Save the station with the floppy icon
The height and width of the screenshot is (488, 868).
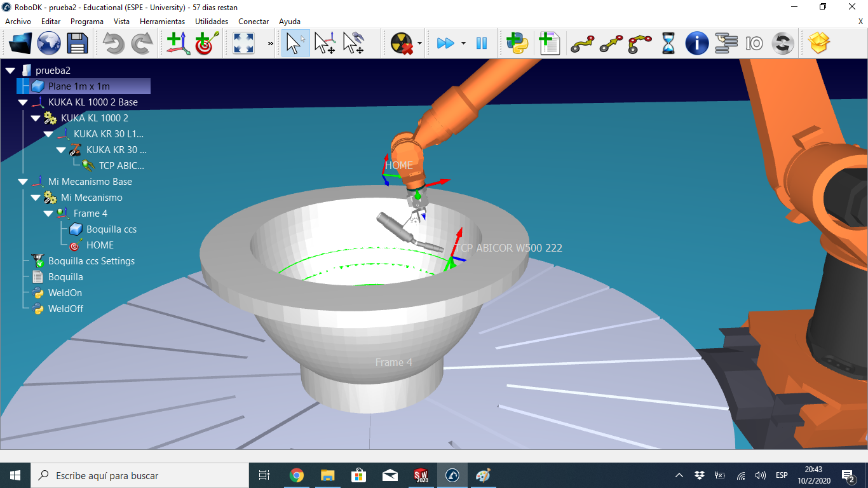tap(78, 43)
